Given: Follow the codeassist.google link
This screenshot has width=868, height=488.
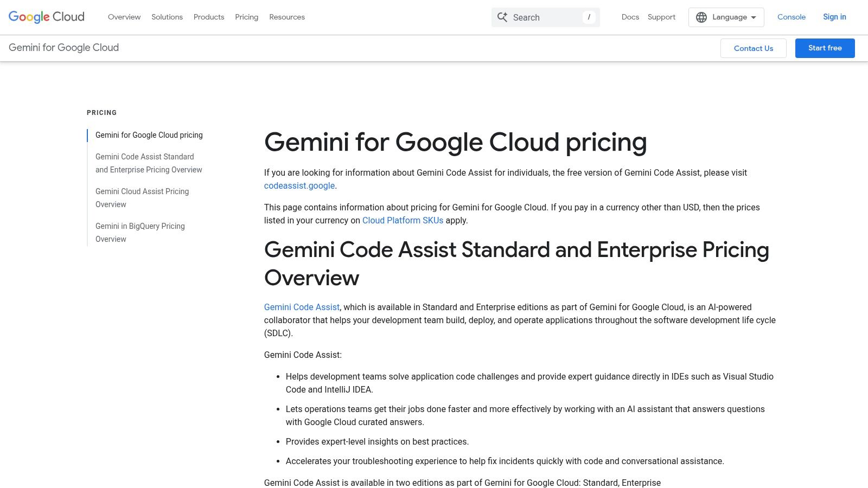Looking at the screenshot, I should tap(299, 185).
